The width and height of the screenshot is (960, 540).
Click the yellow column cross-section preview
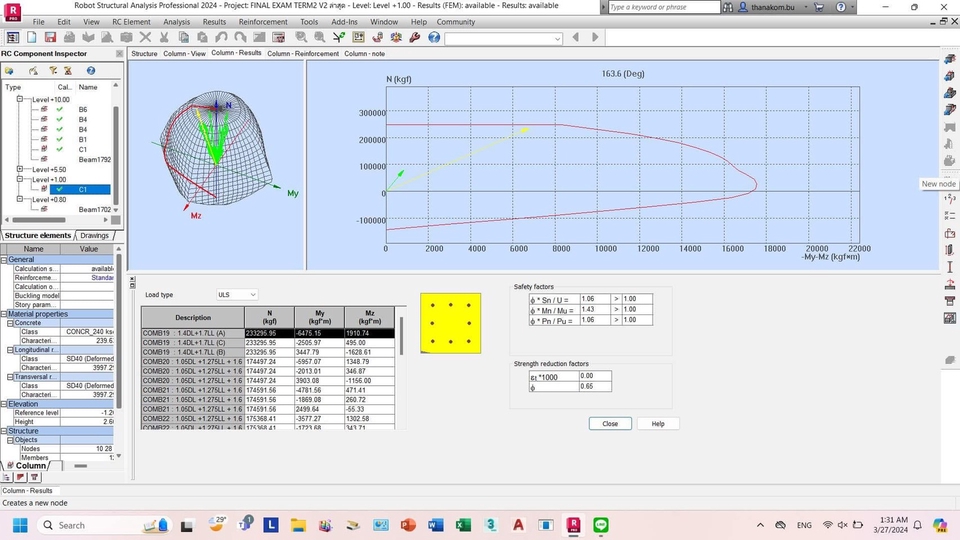click(451, 323)
